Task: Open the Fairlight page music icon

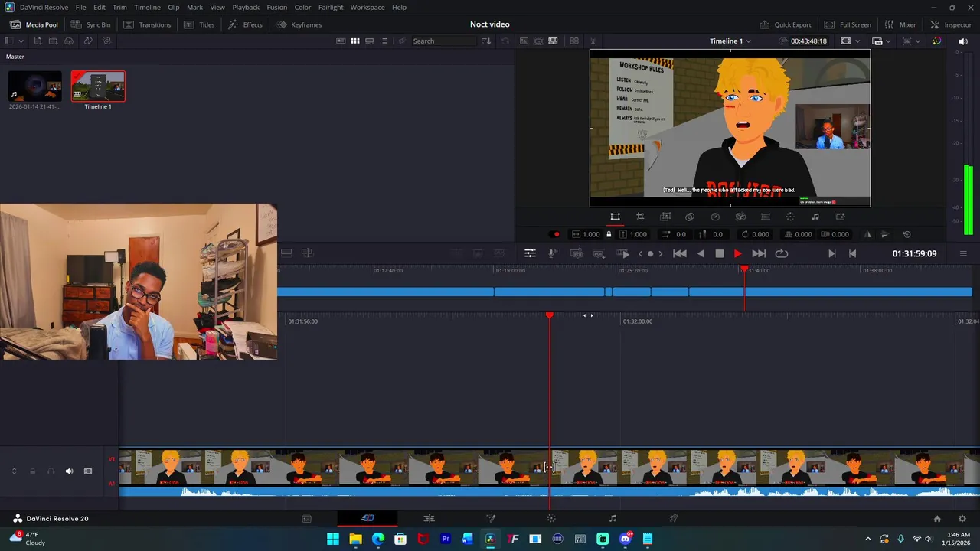Action: tap(612, 518)
